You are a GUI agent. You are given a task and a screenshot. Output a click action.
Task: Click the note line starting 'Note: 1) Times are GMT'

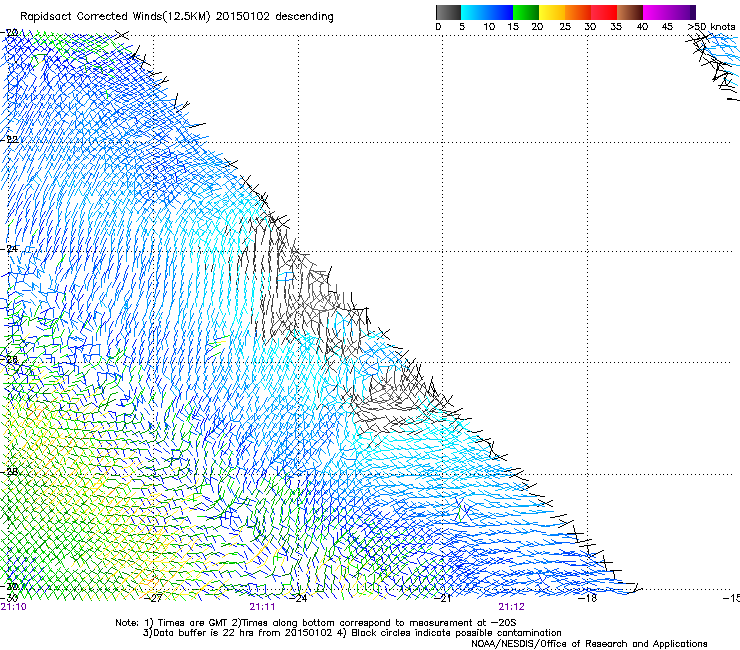point(316,623)
